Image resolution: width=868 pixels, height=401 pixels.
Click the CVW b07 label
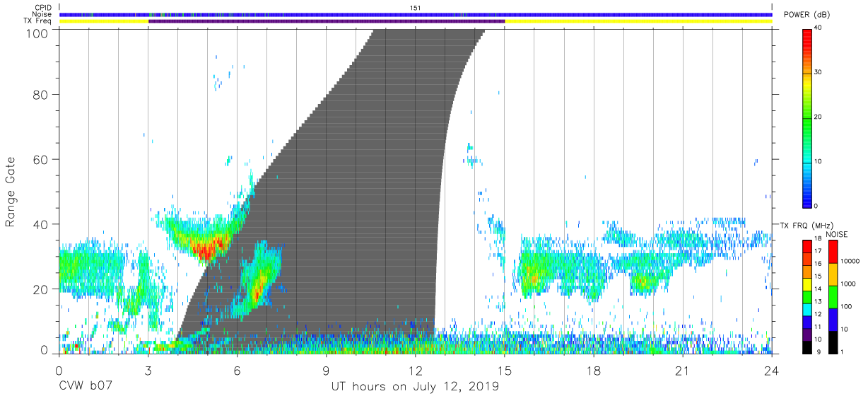click(x=85, y=388)
